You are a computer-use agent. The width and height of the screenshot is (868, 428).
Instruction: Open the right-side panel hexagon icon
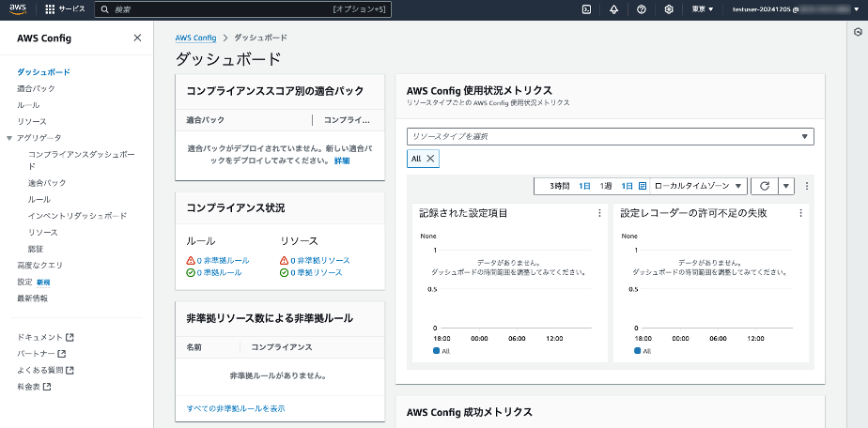click(858, 33)
